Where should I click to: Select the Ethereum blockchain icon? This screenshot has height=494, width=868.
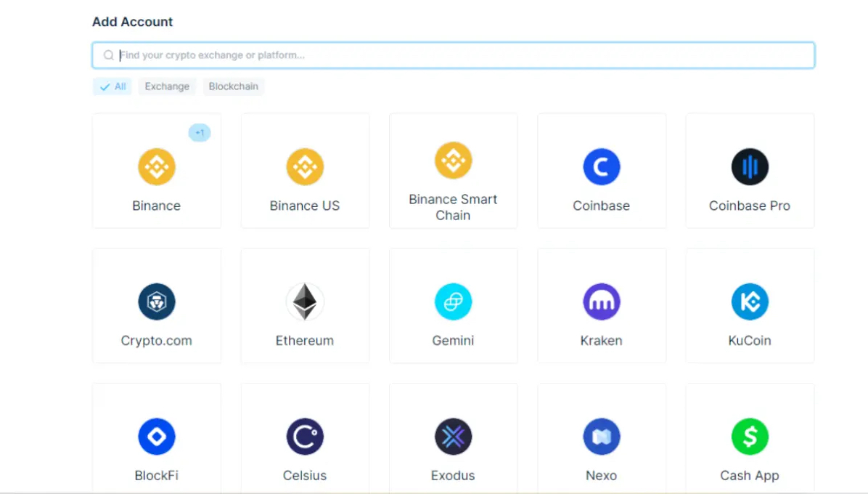[x=305, y=301]
